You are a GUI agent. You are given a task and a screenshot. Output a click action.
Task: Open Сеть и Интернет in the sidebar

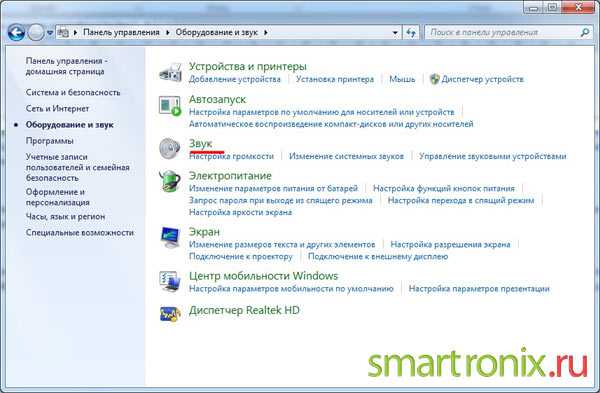click(x=57, y=109)
